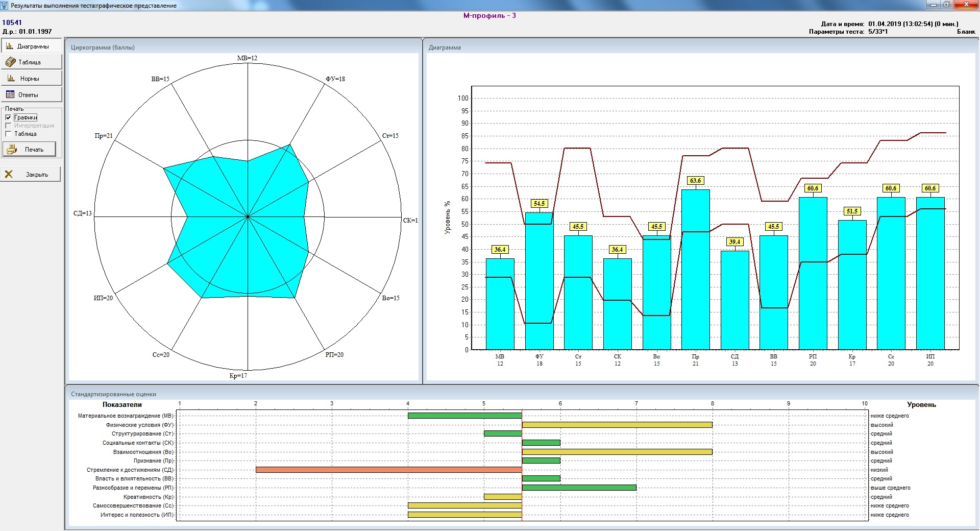Screen dimensions: 980x531
Task: Click the Бланк text at top right
Action: tap(966, 32)
